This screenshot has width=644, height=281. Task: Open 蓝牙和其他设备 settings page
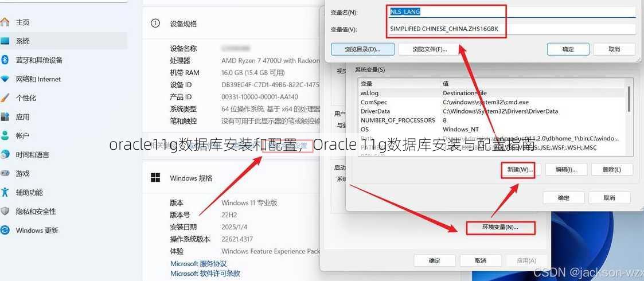click(39, 60)
